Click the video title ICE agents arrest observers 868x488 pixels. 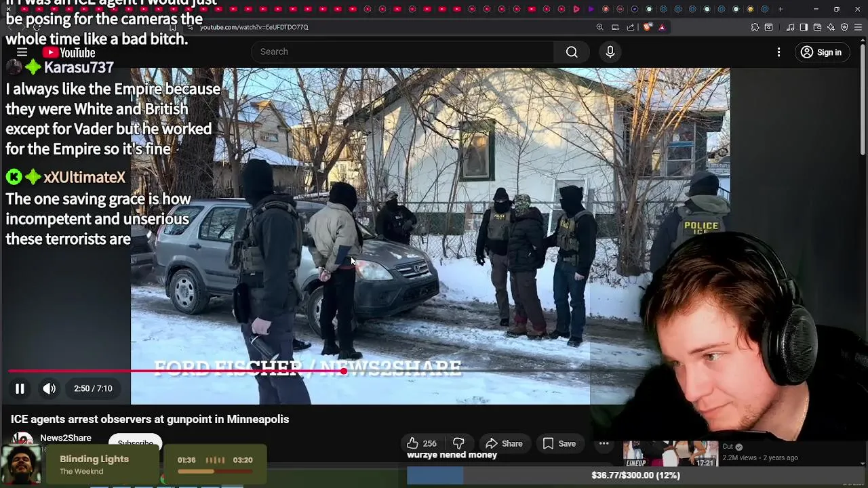150,419
